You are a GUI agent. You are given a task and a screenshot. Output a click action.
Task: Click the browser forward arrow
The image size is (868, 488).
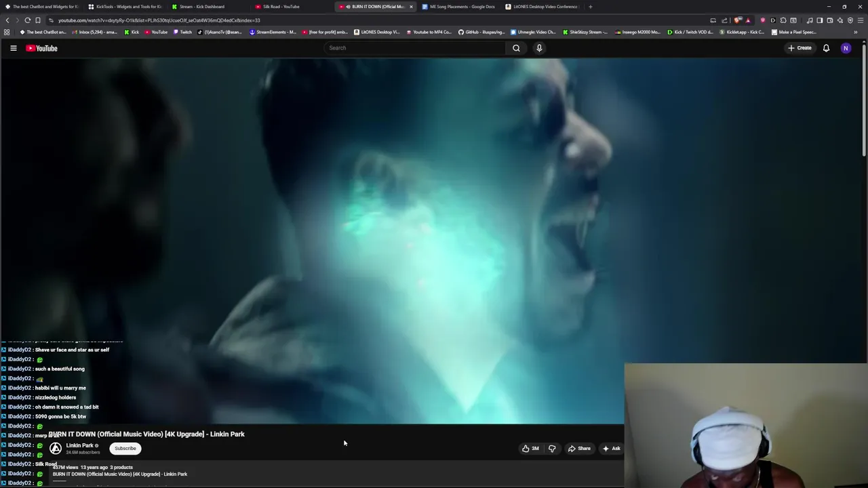pos(18,20)
